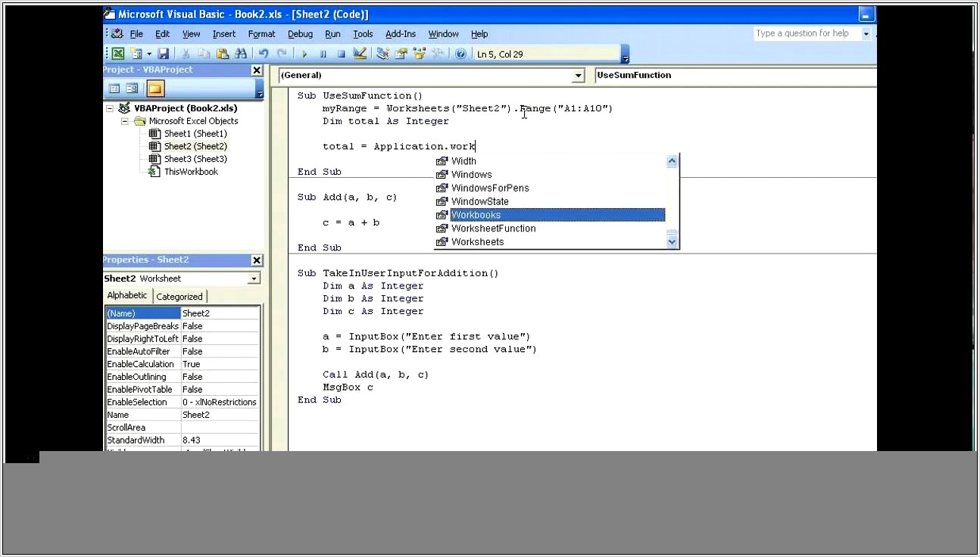Screen dimensions: 980x557
Task: Open the Toolbox toolbar icon
Action: click(x=438, y=54)
